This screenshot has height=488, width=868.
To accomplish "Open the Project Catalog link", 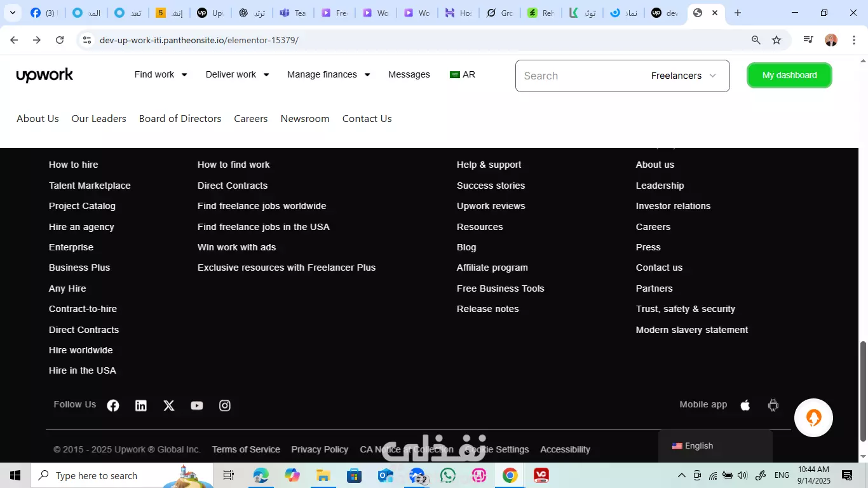I will click(x=82, y=206).
